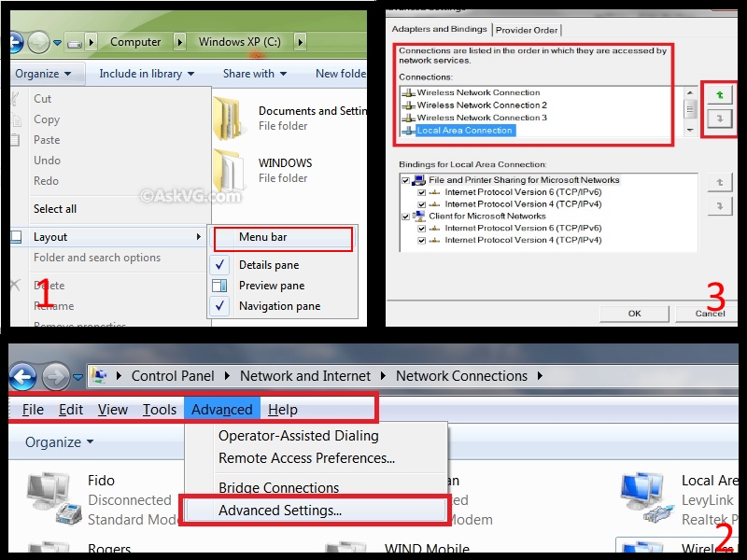Image resolution: width=747 pixels, height=560 pixels.
Task: Click the Forward arrow in Computer explorer window
Action: (x=38, y=42)
